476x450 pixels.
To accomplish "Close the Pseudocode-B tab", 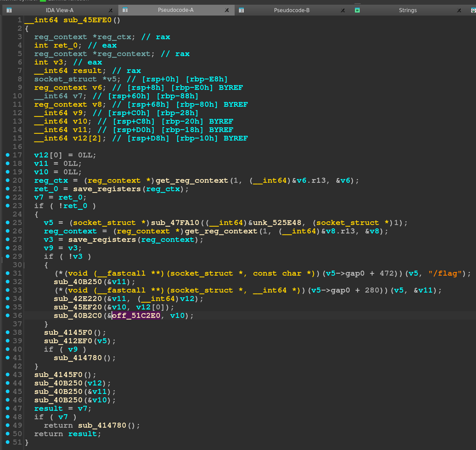I will tap(343, 10).
